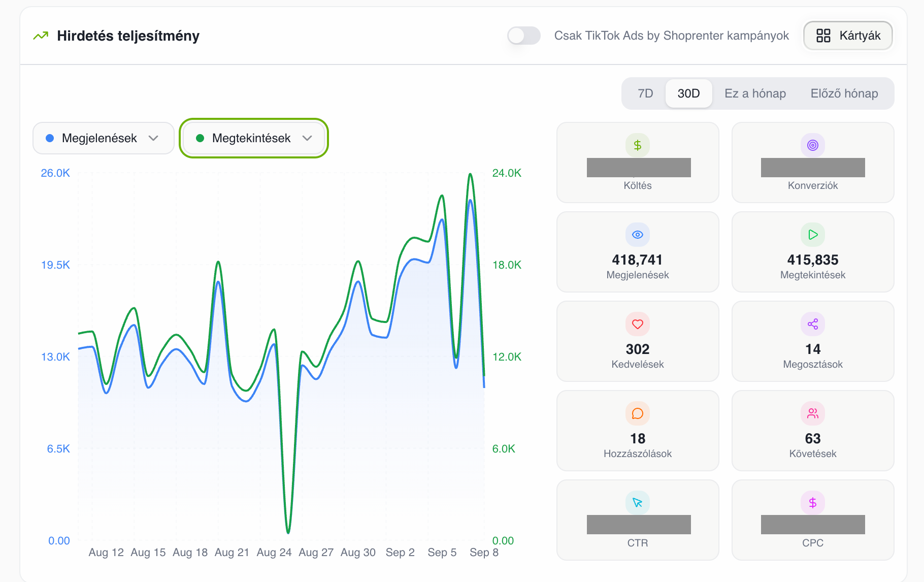Click the chevron in Megtekintések selector
This screenshot has width=924, height=582.
click(x=307, y=138)
